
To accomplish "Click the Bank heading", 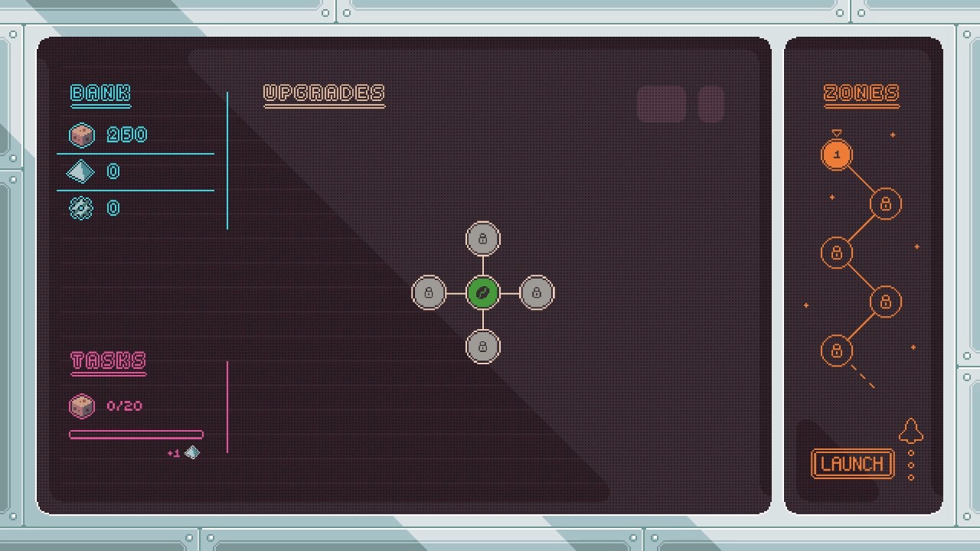I will (x=100, y=93).
